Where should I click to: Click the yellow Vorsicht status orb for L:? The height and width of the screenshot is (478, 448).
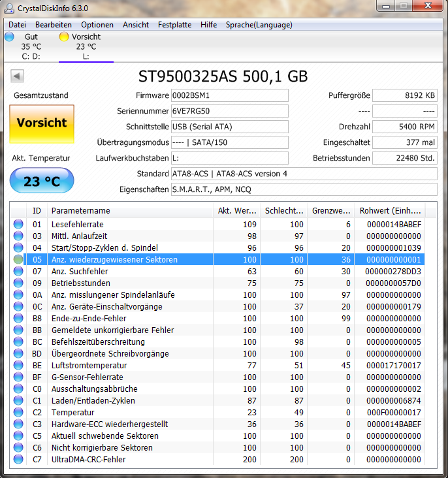point(64,37)
